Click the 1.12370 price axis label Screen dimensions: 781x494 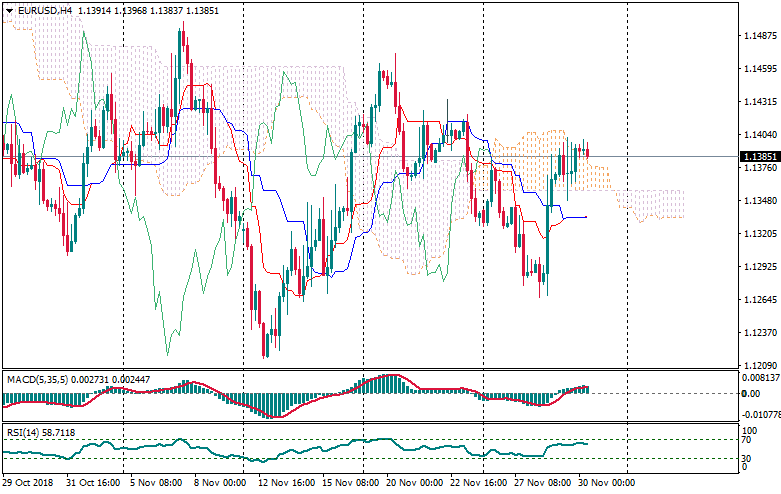(x=760, y=333)
